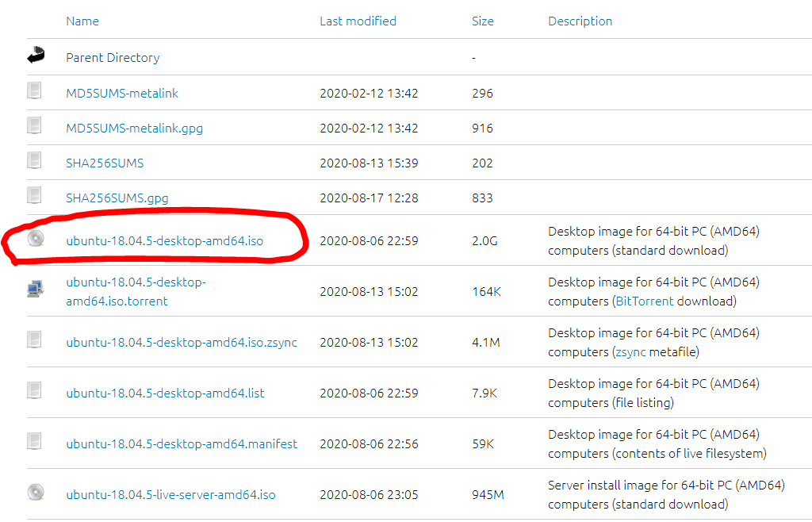Screen dimensions: 812x522
Task: Click the file icon beside SHA256SUMS
Action: 34,160
